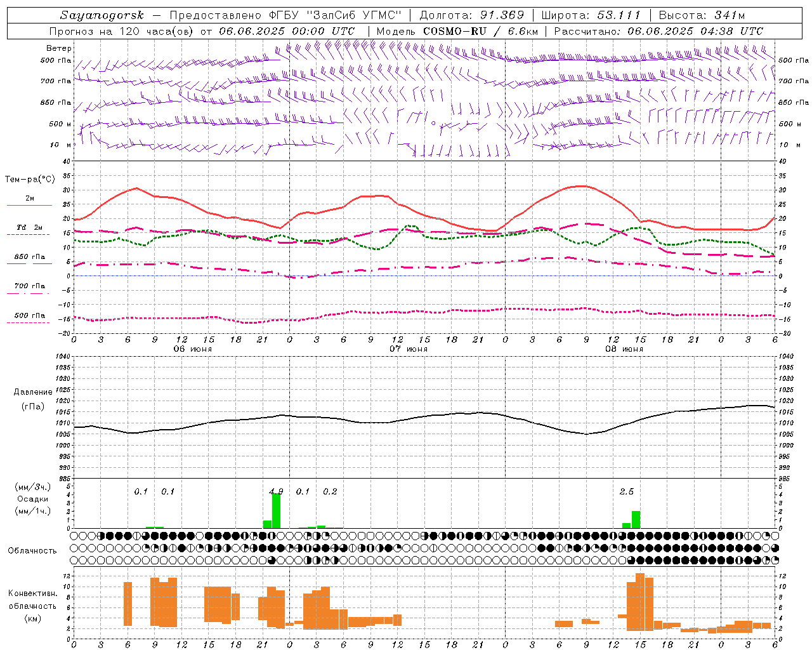Screen dimensions: 812x650
Task: Click the station name Sayanogorsk in header
Action: [102, 15]
